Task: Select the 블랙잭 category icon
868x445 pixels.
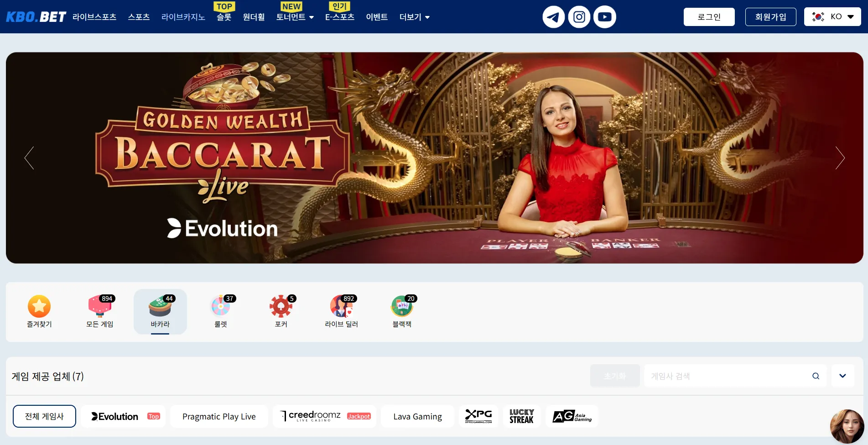Action: [x=402, y=312]
